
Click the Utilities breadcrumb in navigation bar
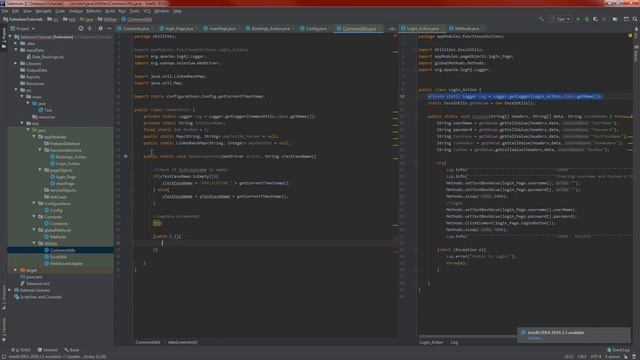tap(107, 19)
